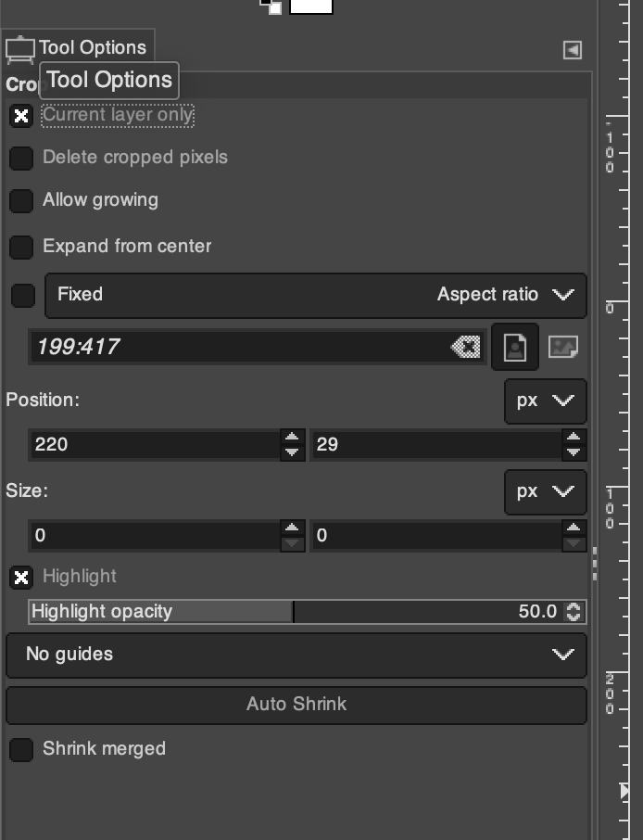Click the 199:417 aspect ratio field
The height and width of the screenshot is (840, 643).
tap(241, 347)
